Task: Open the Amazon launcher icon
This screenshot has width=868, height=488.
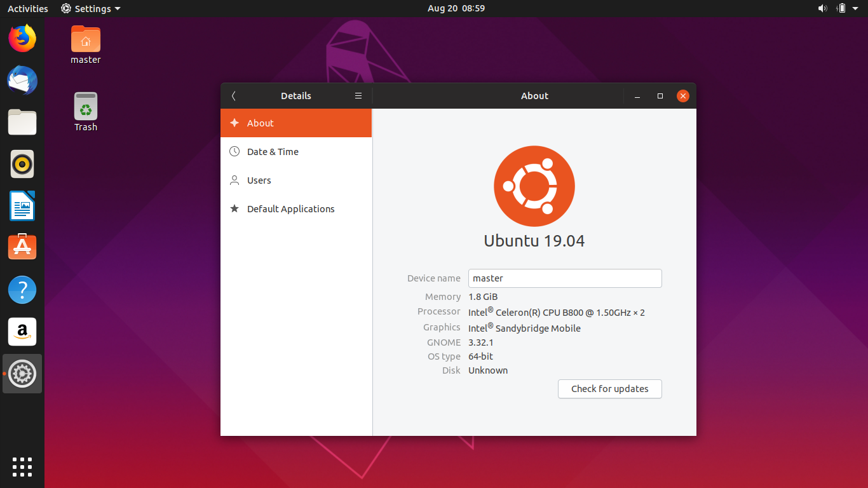Action: (22, 332)
